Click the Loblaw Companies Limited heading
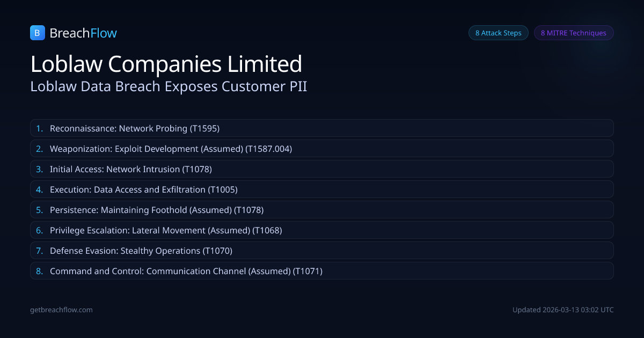 [x=166, y=64]
